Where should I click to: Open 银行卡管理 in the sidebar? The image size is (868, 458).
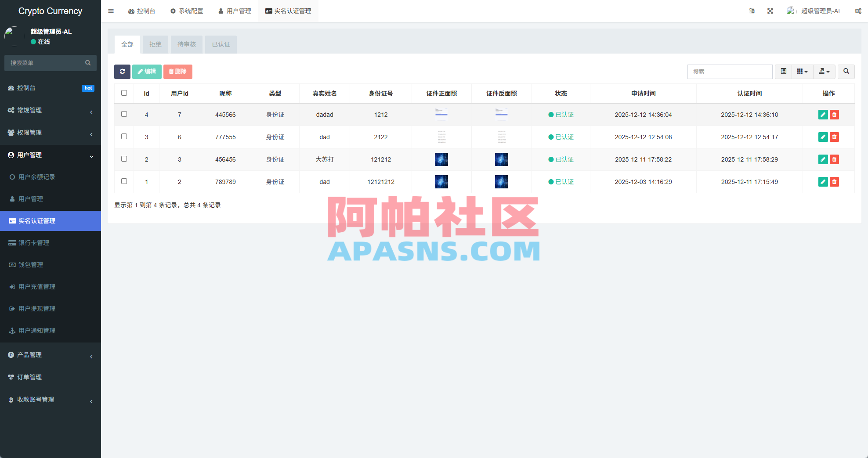pos(51,243)
